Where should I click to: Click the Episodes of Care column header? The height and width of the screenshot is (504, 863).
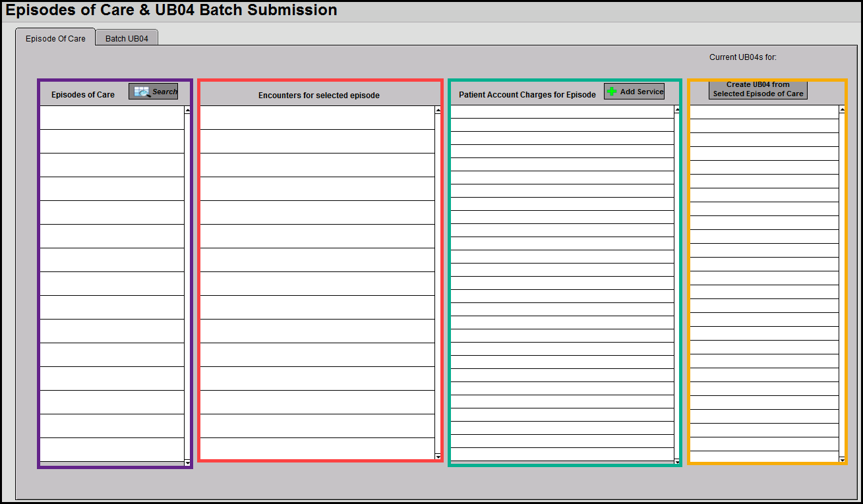(83, 95)
